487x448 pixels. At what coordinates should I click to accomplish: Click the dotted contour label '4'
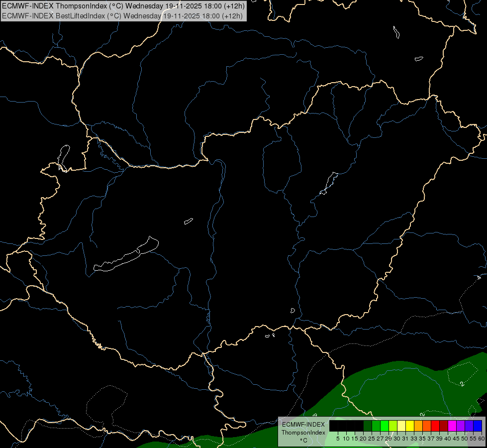coord(479,277)
